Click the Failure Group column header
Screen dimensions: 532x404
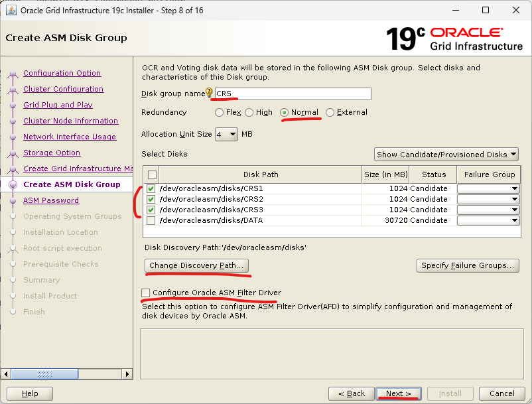click(490, 174)
